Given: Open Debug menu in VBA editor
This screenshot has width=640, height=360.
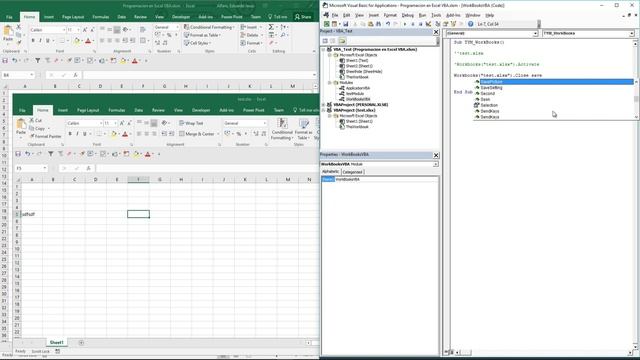Looking at the screenshot, I should tap(407, 15).
